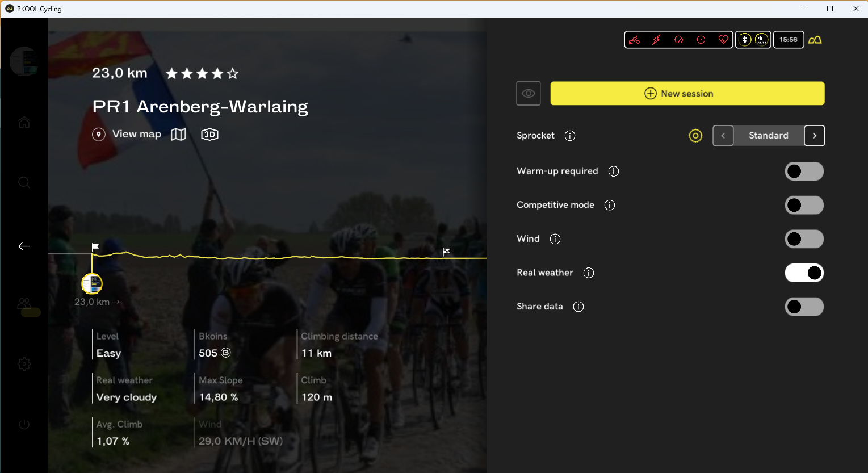
Task: Click the Standard sprocket value
Action: (769, 136)
